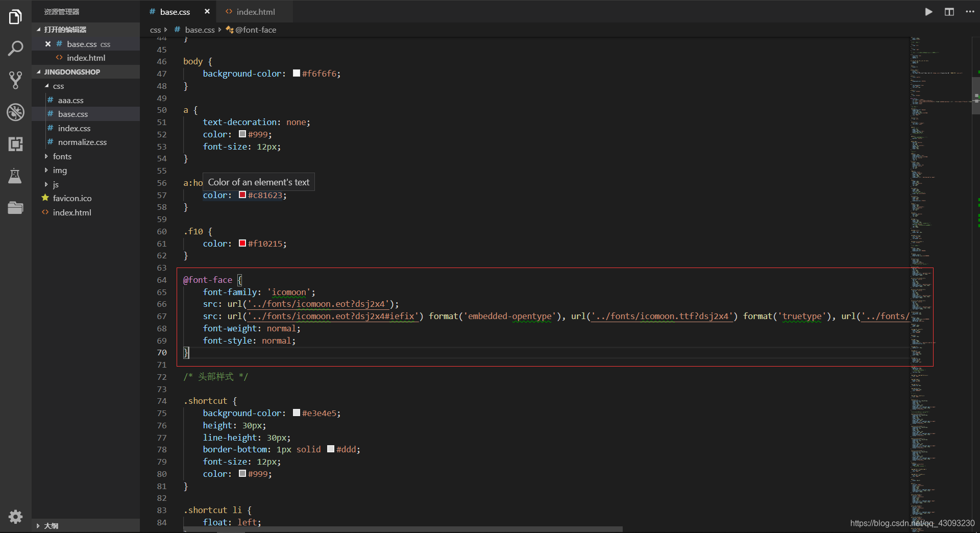980x533 pixels.
Task: Place cursor on the @font-face rule text
Action: pos(208,280)
